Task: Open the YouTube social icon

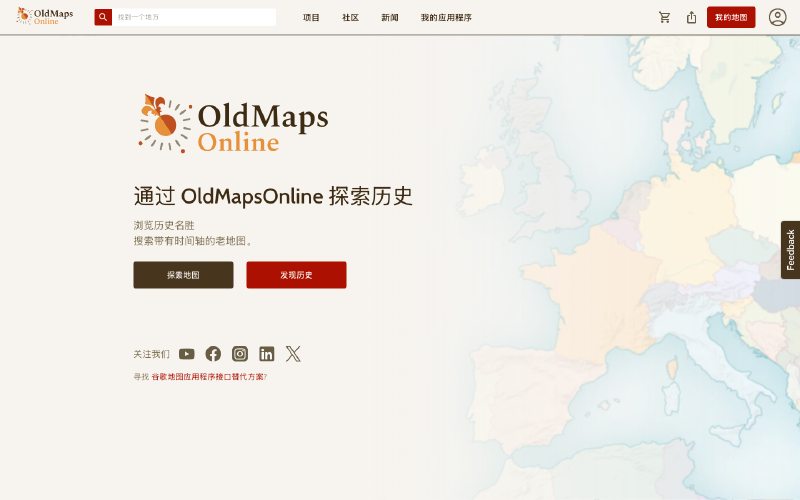Action: tap(187, 354)
